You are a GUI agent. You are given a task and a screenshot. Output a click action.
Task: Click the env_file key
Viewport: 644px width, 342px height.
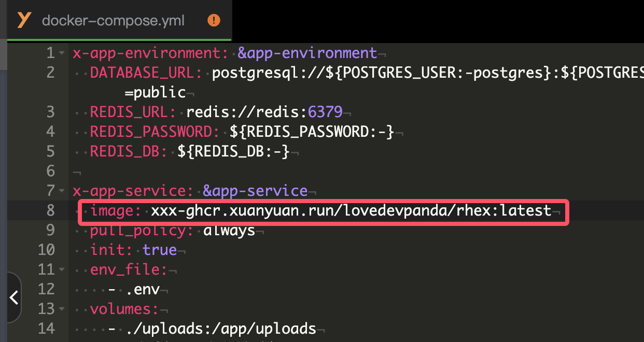tap(129, 270)
